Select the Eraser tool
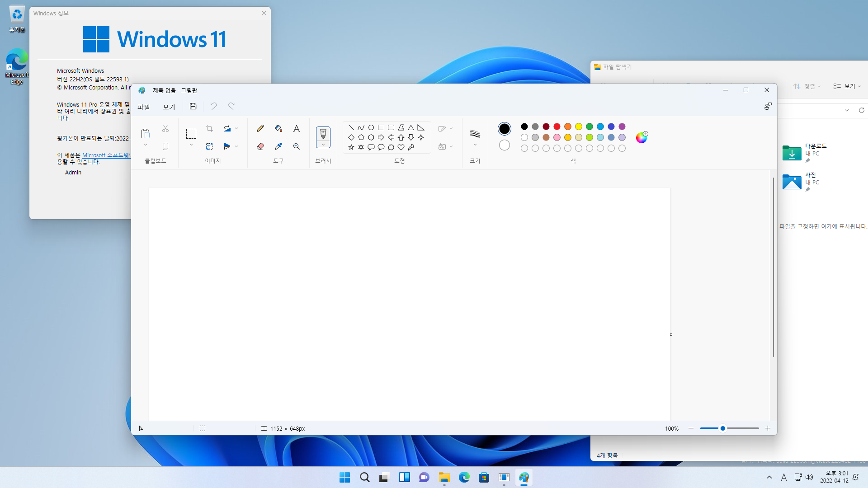Image resolution: width=868 pixels, height=488 pixels. [260, 146]
